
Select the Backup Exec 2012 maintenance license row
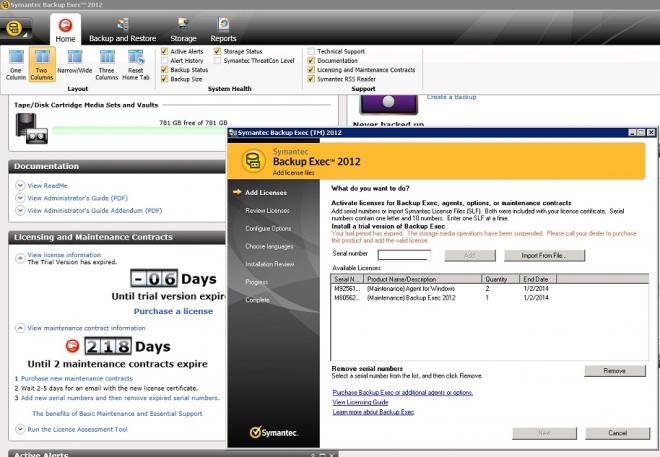point(489,298)
